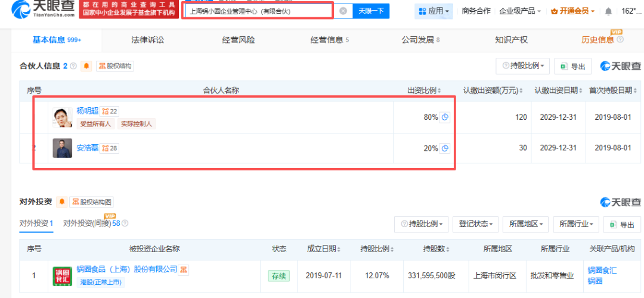Switch to the 经营信息 tab

coord(330,40)
